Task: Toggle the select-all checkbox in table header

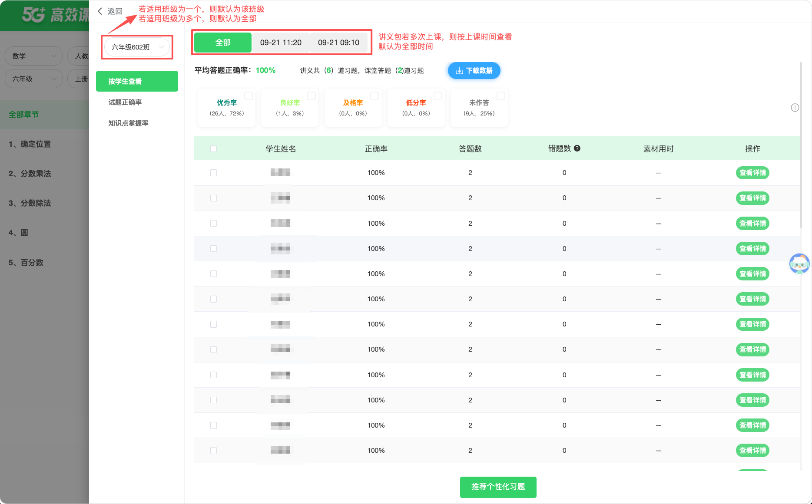Action: pos(213,148)
